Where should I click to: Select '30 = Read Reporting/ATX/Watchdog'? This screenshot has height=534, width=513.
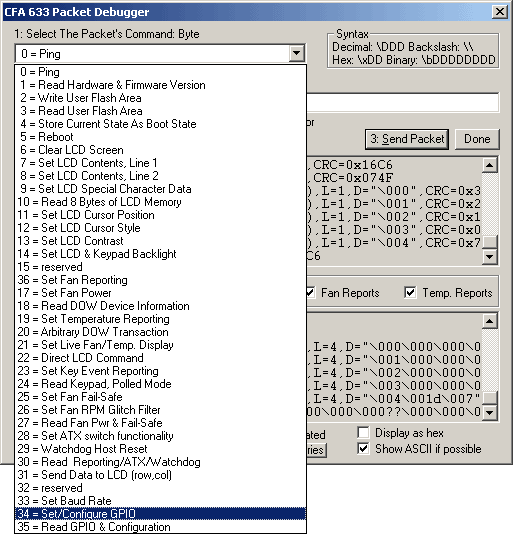160,462
